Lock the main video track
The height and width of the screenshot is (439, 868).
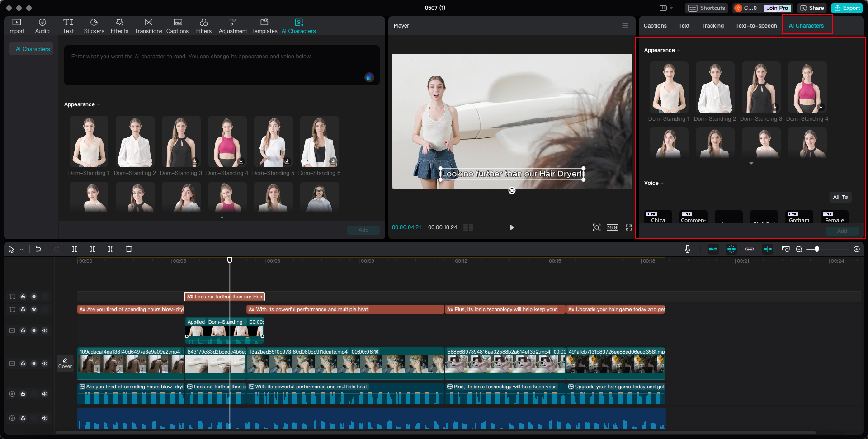[x=23, y=363]
